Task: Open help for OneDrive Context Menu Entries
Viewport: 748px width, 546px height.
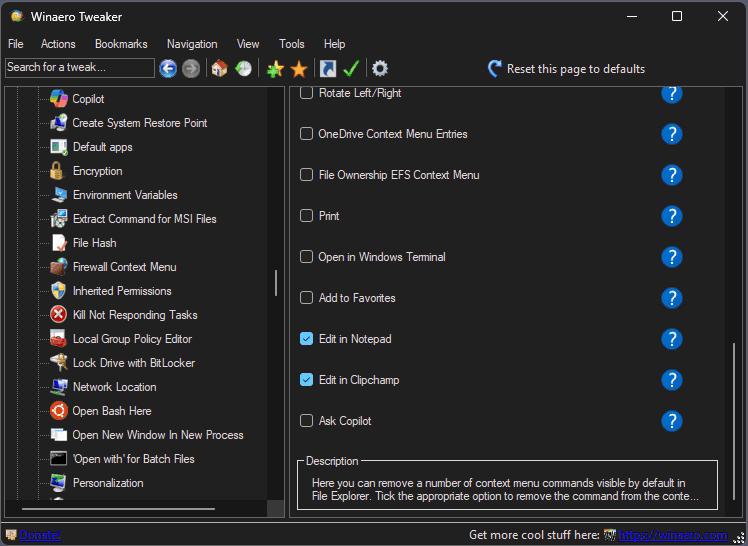Action: 672,134
